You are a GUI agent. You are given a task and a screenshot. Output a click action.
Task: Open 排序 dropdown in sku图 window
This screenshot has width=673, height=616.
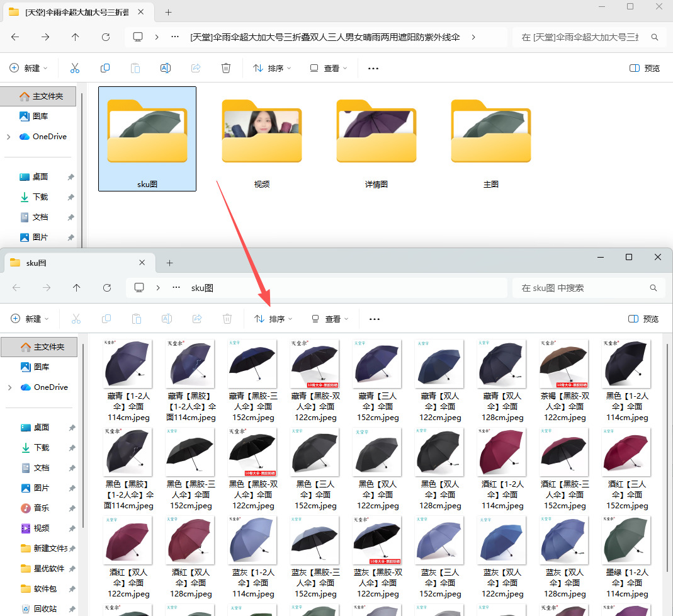(273, 319)
